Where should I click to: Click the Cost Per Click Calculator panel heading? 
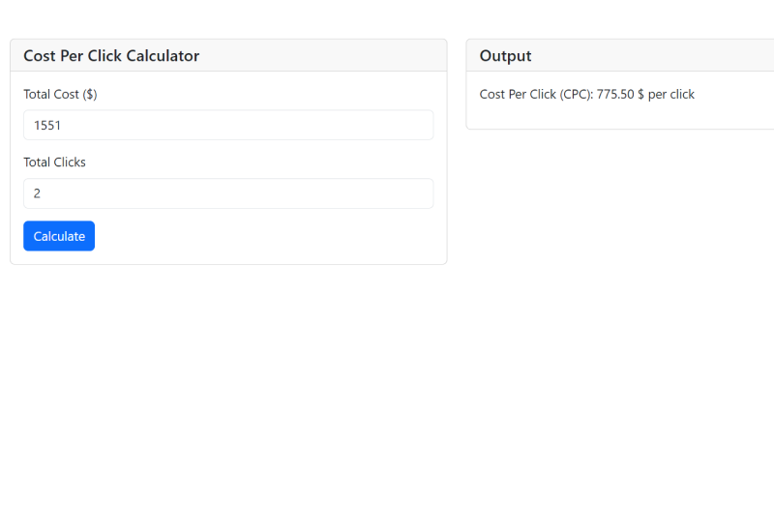pos(111,56)
